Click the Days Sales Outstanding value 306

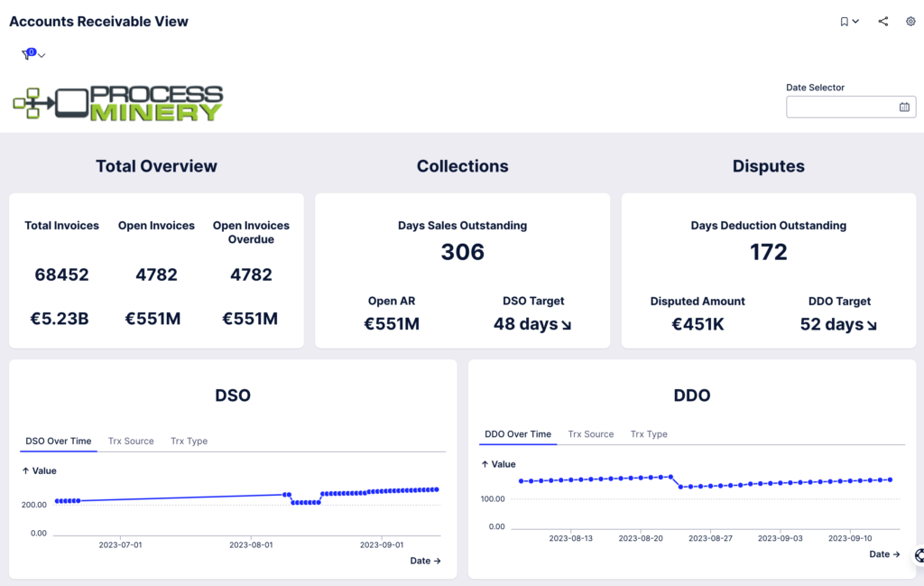pyautogui.click(x=462, y=252)
